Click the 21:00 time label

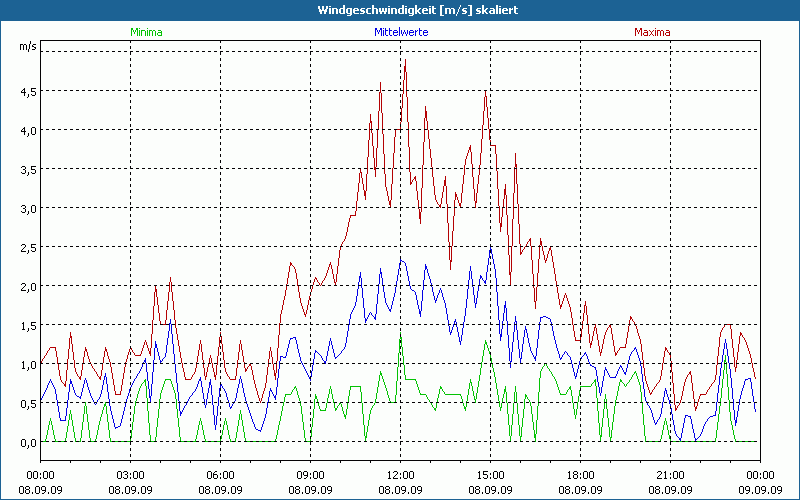670,476
